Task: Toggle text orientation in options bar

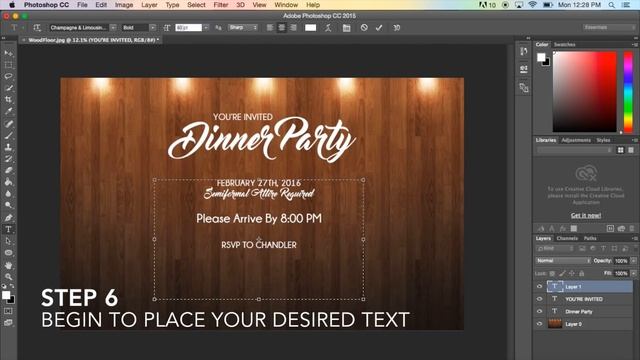Action: pos(37,28)
